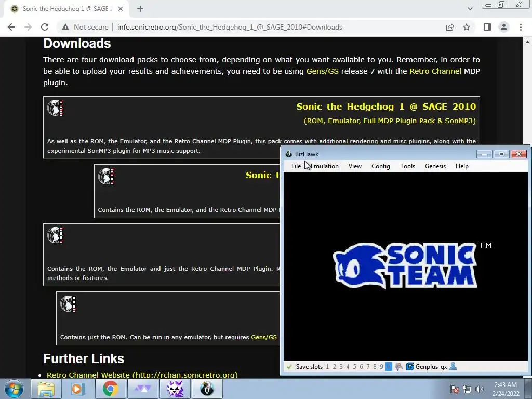Click the ROM, Emulator, Full MDP Plugin subtitle

tap(390, 121)
